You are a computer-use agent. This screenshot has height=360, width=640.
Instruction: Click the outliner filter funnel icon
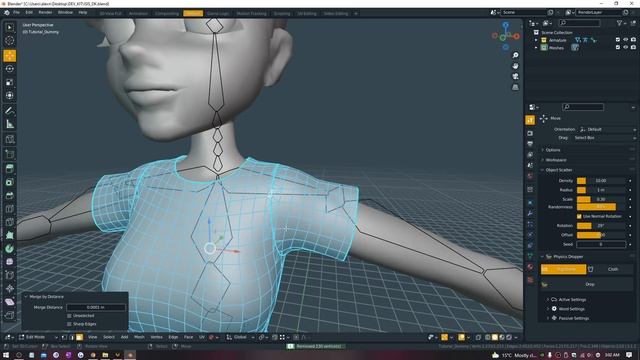click(619, 23)
